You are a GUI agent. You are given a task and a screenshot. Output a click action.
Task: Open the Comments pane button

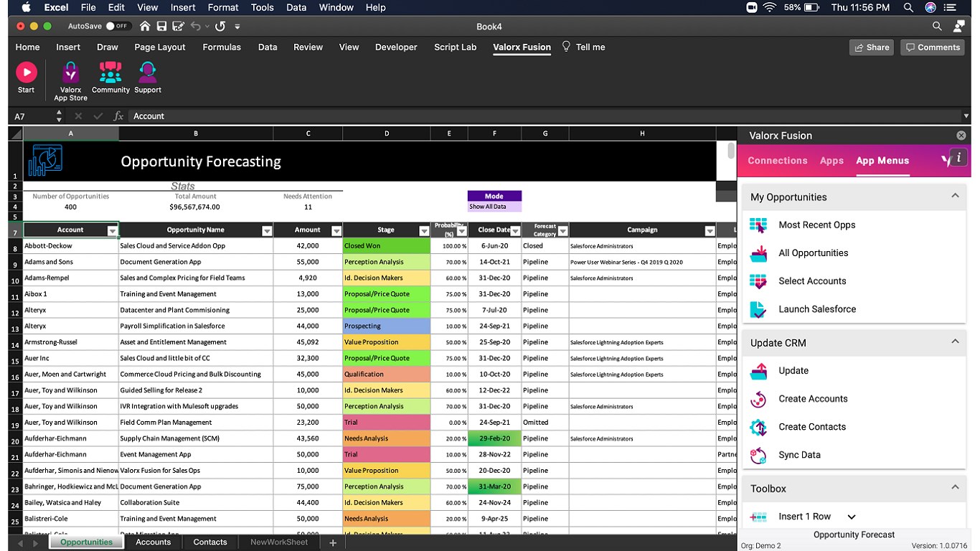click(933, 47)
